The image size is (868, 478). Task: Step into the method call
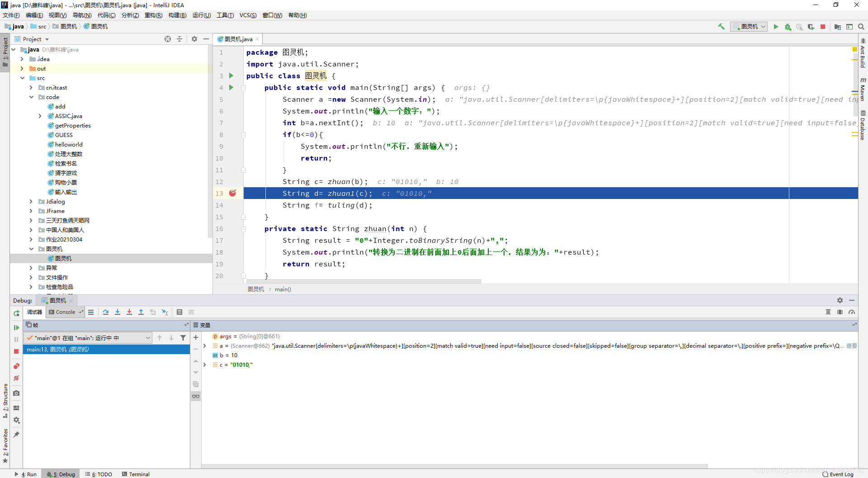118,312
